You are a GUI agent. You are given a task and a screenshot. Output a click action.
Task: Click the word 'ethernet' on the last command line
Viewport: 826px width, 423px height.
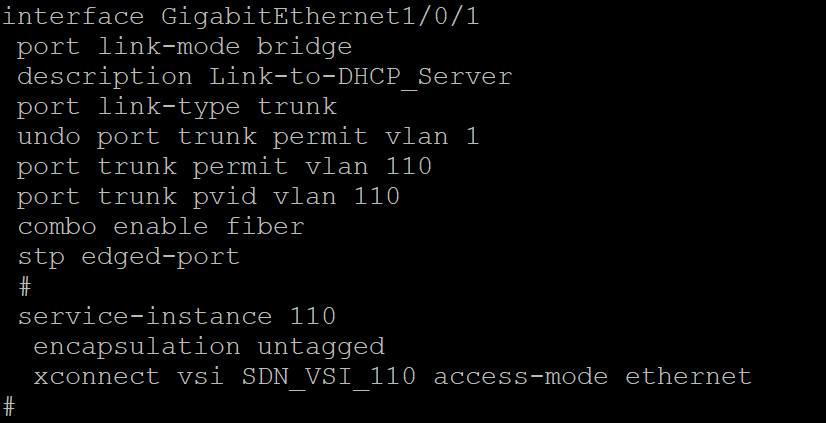[688, 377]
